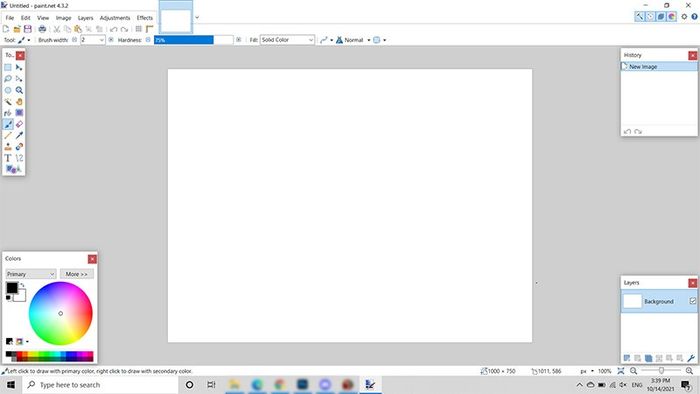The height and width of the screenshot is (394, 700).
Task: Select the Paint Bucket tool
Action: tap(8, 113)
